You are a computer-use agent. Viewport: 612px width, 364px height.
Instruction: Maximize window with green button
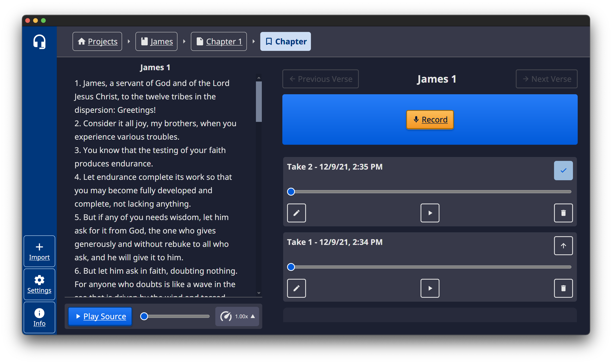pyautogui.click(x=43, y=21)
